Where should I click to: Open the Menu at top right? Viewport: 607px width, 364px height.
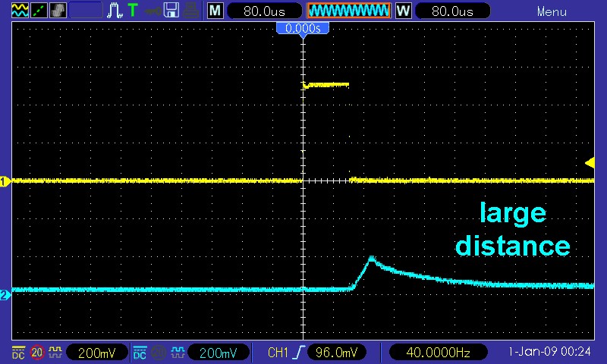pyautogui.click(x=552, y=11)
